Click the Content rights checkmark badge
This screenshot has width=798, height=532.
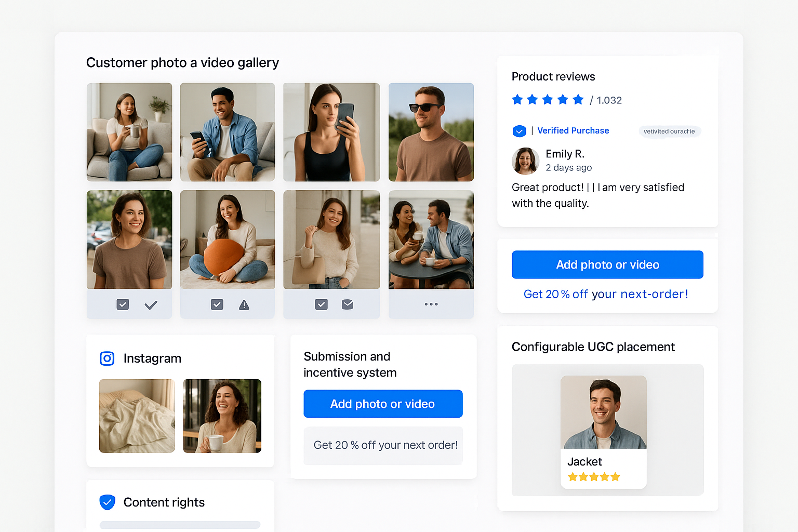pos(107,502)
